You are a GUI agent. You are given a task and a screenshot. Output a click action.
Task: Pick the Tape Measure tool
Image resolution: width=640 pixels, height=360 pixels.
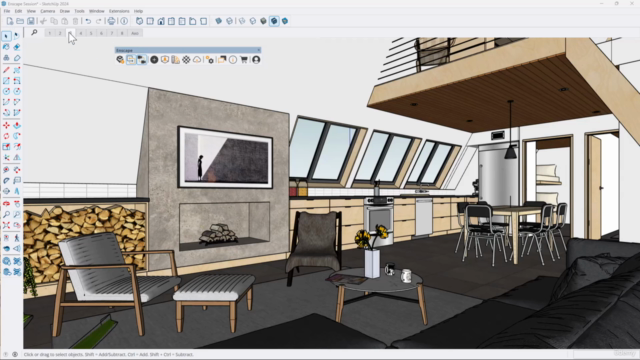[x=6, y=169]
